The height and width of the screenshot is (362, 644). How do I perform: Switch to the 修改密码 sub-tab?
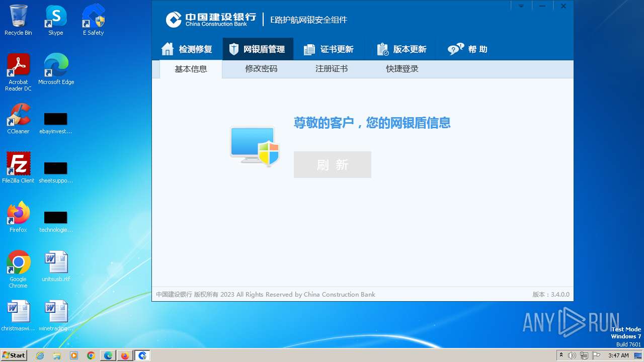[x=261, y=69]
